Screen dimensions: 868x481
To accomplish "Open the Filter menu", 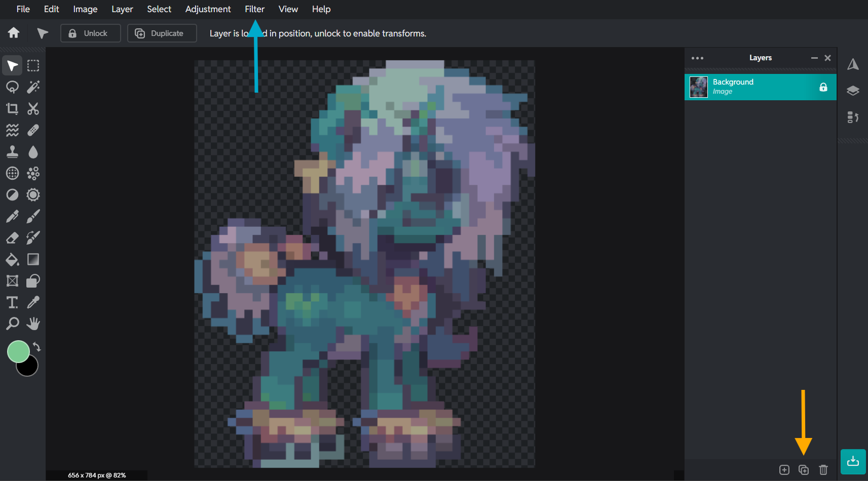I will 254,9.
